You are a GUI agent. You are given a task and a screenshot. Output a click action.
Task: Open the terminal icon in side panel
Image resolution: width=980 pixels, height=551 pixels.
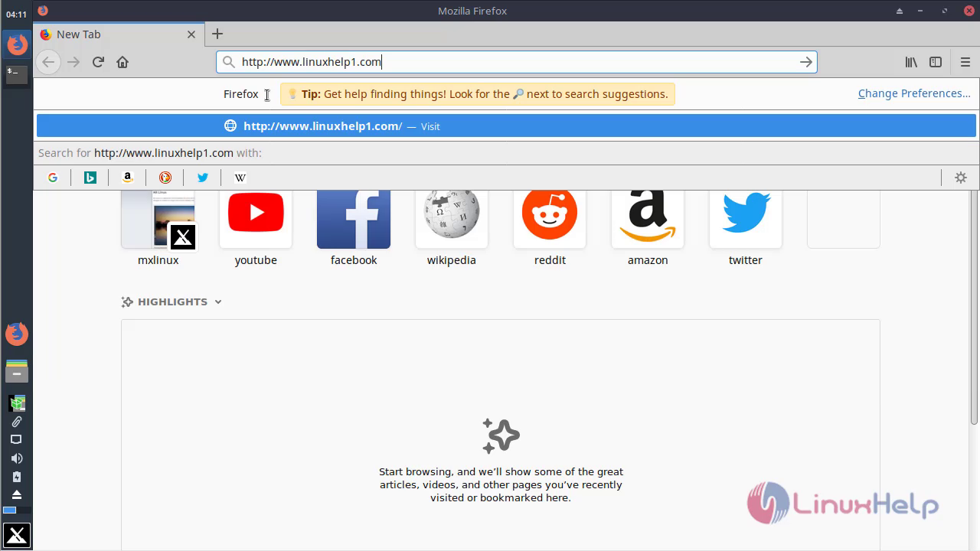tap(17, 73)
